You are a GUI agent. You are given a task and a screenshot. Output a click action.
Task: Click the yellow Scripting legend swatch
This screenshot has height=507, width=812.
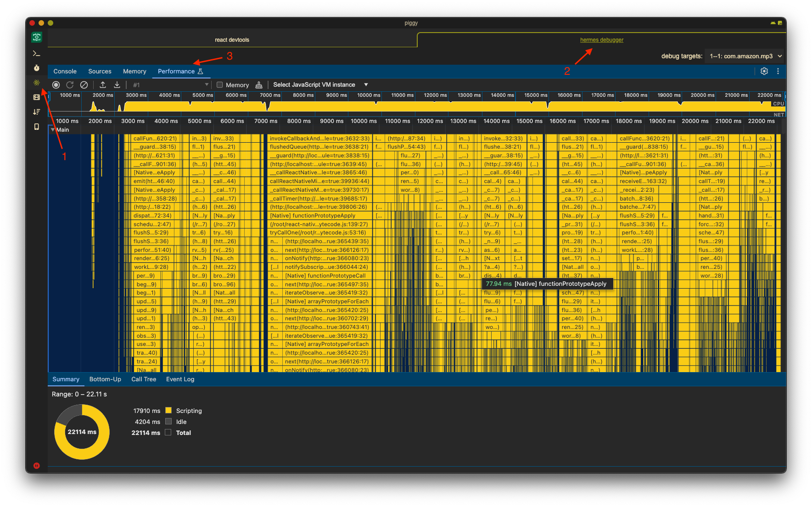click(168, 411)
